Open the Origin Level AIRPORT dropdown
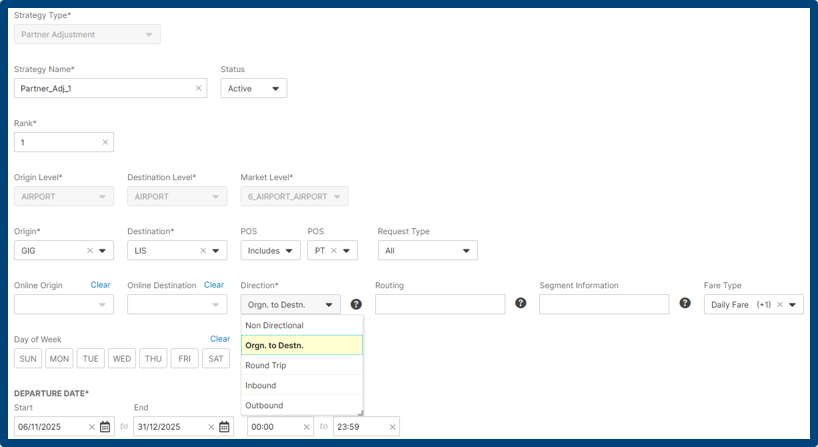The width and height of the screenshot is (818, 447). pos(64,197)
